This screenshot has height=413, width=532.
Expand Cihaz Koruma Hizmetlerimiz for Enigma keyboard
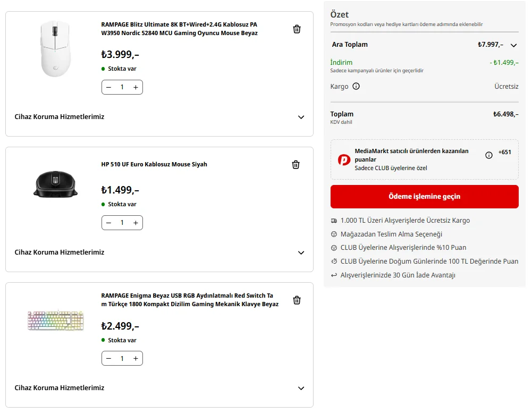click(301, 388)
